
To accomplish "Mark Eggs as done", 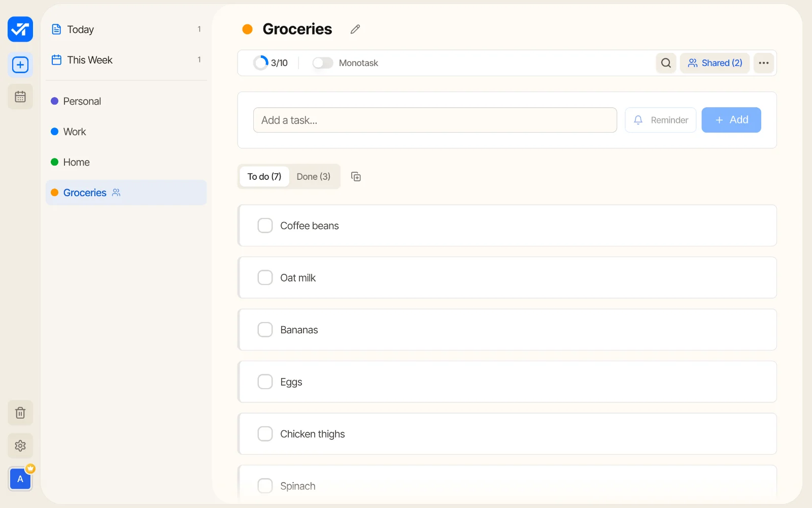I will tap(265, 382).
